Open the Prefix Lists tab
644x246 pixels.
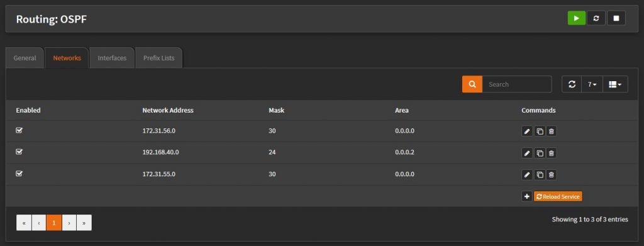pyautogui.click(x=159, y=58)
